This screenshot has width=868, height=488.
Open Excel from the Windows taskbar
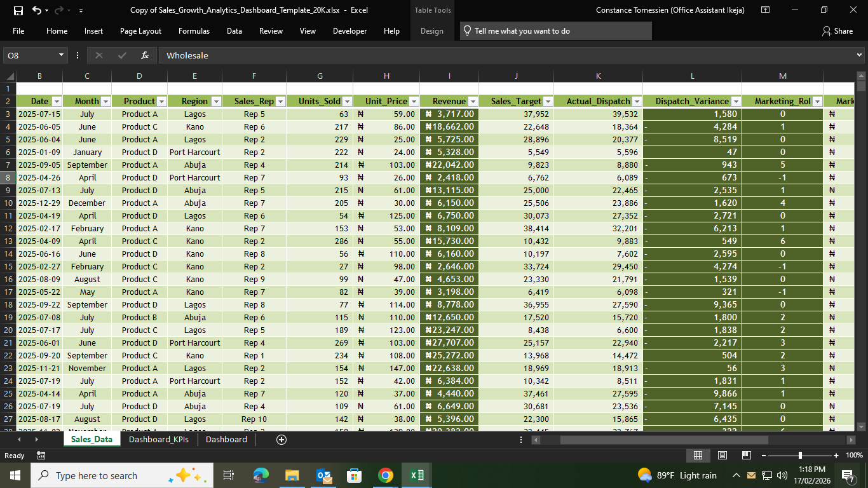[417, 475]
